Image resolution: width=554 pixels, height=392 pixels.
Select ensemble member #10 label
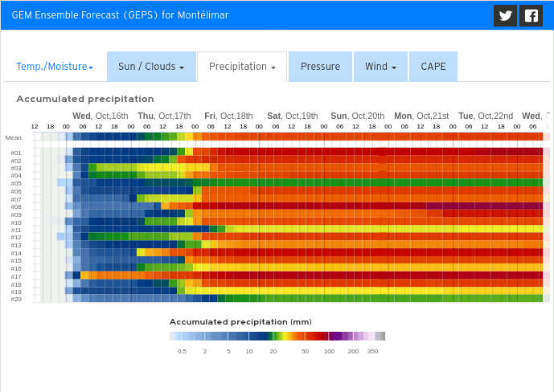click(16, 223)
